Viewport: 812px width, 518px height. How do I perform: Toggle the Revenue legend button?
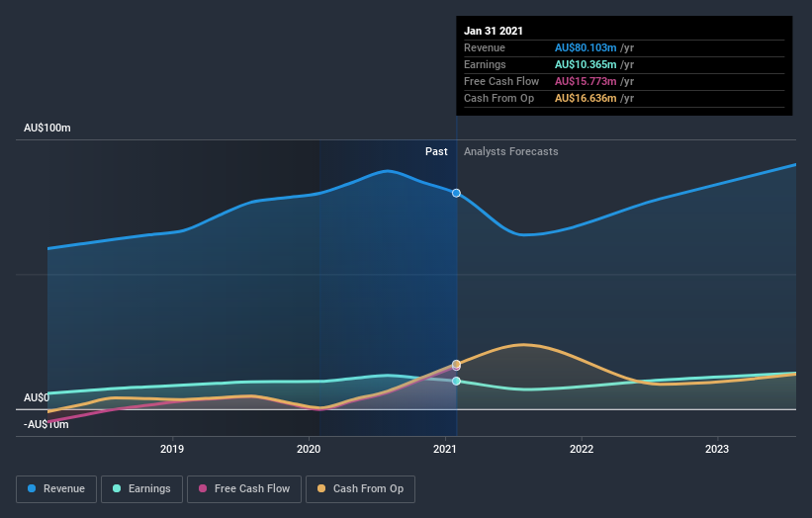pyautogui.click(x=56, y=489)
